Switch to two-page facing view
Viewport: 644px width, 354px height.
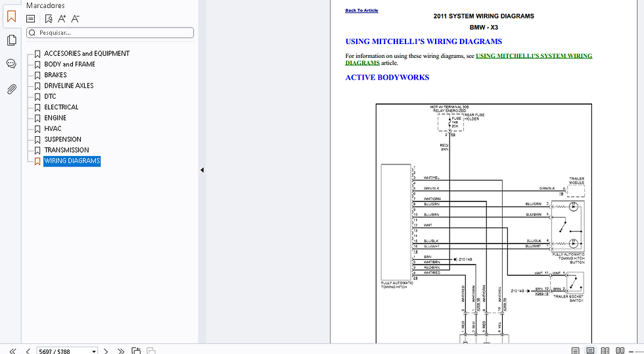[605, 351]
